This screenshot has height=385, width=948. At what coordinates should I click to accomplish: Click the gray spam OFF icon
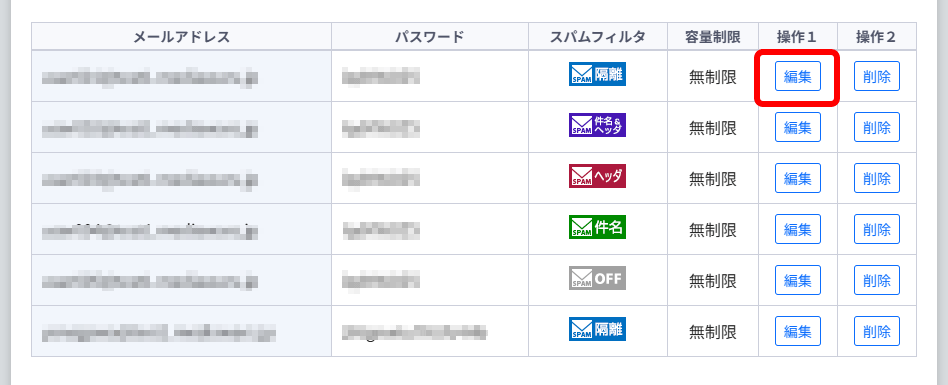pos(597,279)
